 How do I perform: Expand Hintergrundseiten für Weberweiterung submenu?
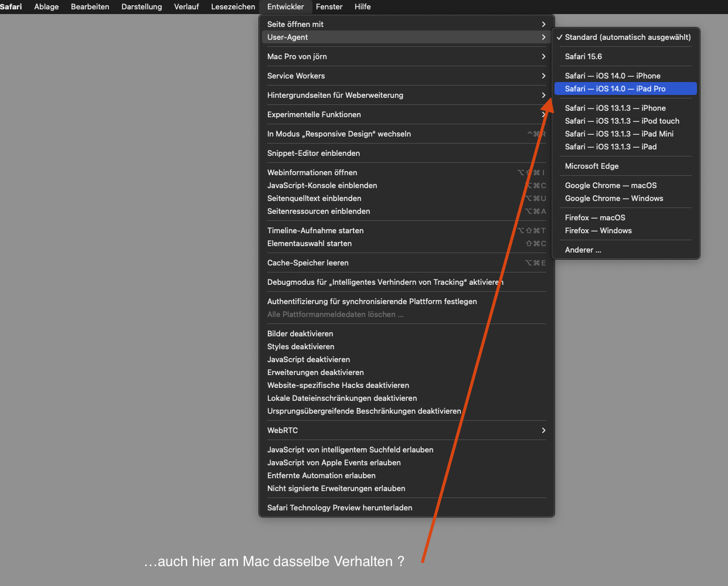(x=407, y=95)
